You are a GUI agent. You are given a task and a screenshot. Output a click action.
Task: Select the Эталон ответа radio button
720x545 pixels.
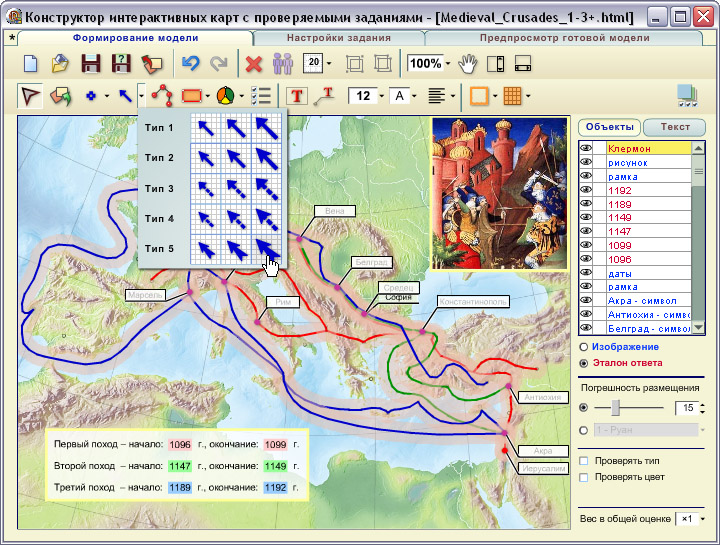[x=584, y=363]
